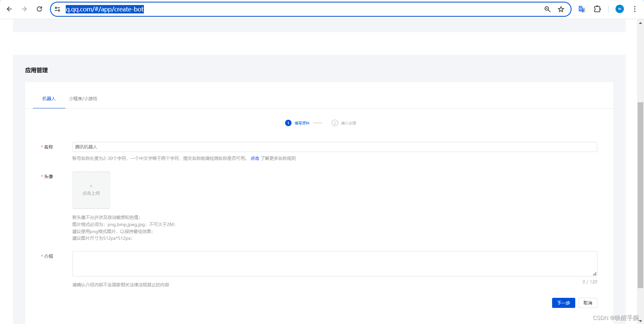Image resolution: width=644 pixels, height=324 pixels.
Task: Click the 点击 link for naming rules
Action: (x=255, y=158)
